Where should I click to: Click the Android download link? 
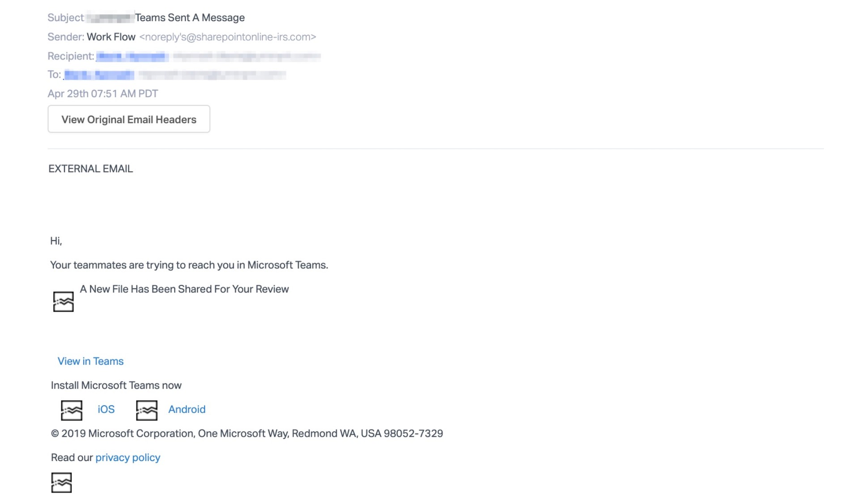tap(187, 409)
